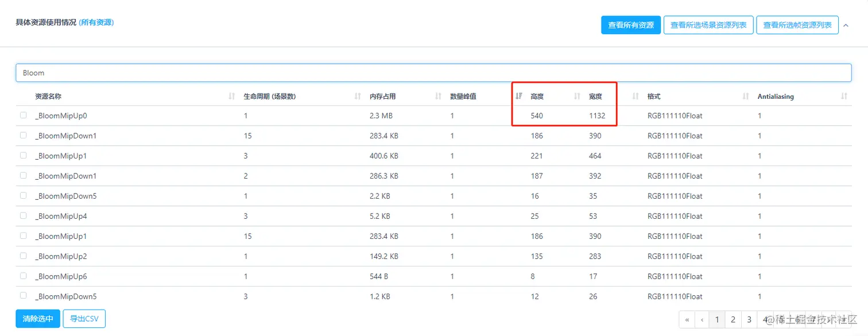Image resolution: width=868 pixels, height=336 pixels.
Task: Click the height value 135
Action: click(537, 256)
